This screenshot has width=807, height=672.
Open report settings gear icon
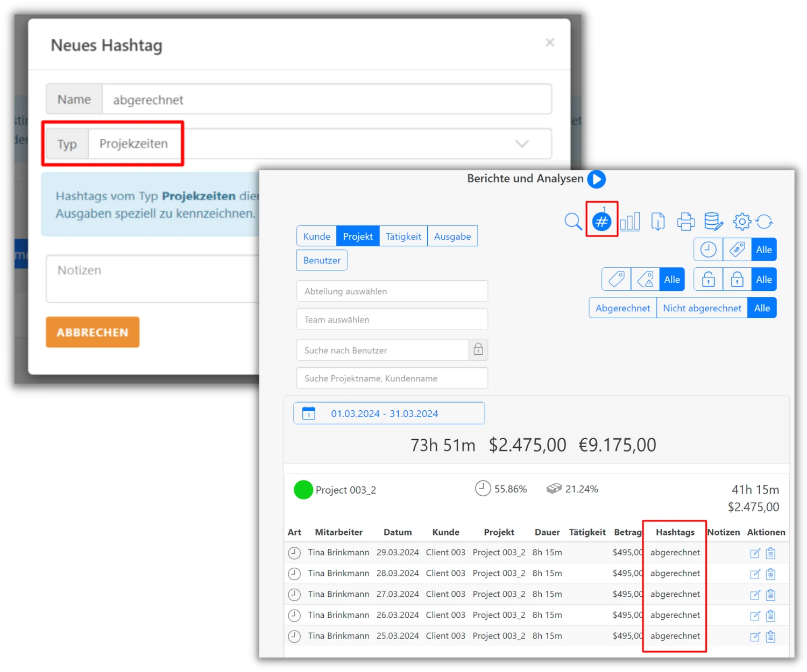coord(742,221)
